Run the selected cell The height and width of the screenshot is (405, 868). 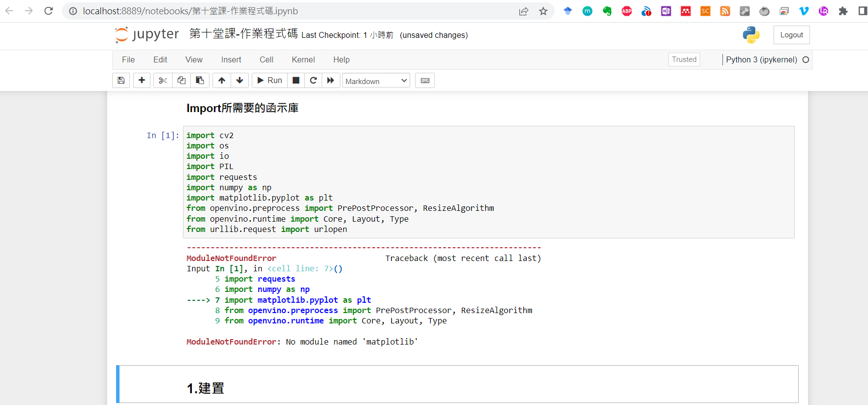click(269, 81)
